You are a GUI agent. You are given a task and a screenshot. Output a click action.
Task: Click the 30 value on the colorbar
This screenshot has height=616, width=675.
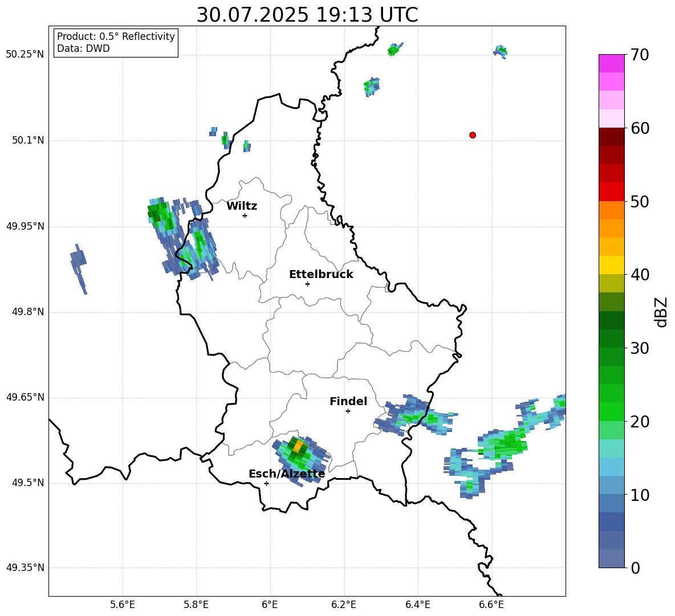point(640,348)
